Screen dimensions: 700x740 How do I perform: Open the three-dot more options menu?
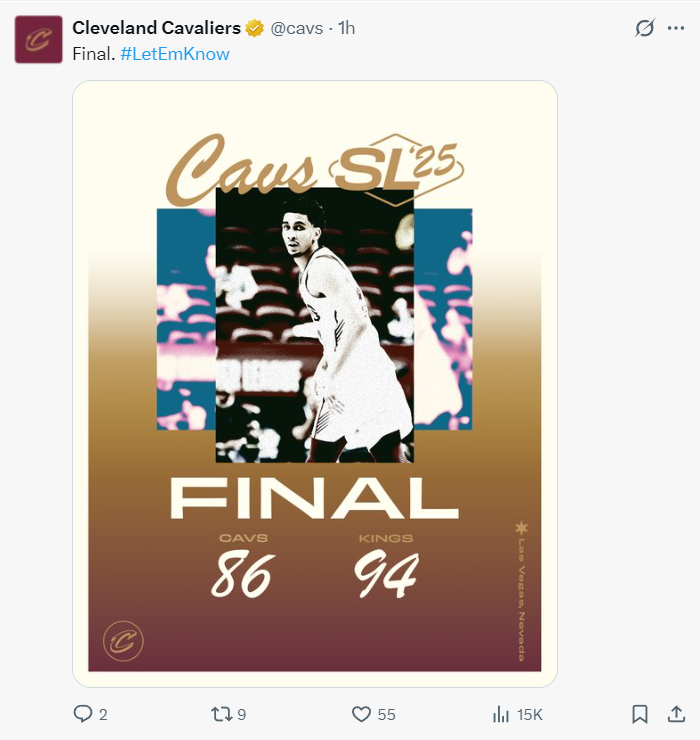[676, 28]
